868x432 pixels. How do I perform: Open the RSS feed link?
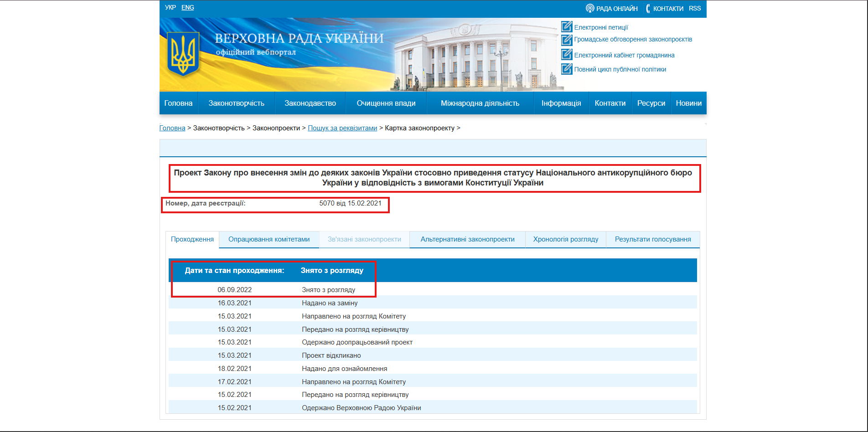(695, 8)
